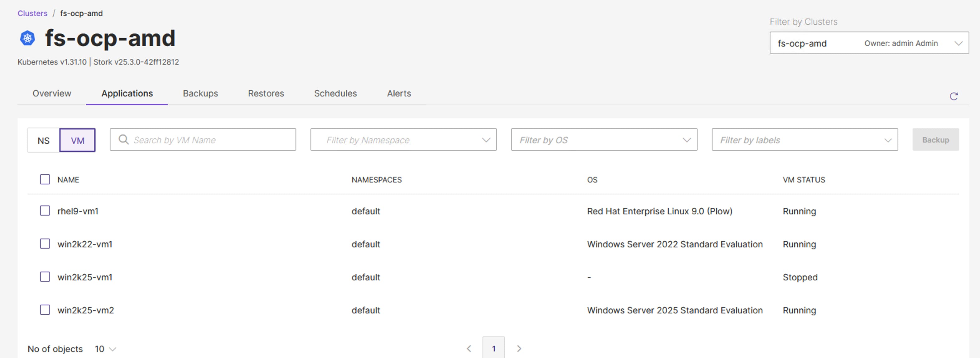Screen dimensions: 980x358
Task: Change No of objects per page
Action: [x=105, y=349]
